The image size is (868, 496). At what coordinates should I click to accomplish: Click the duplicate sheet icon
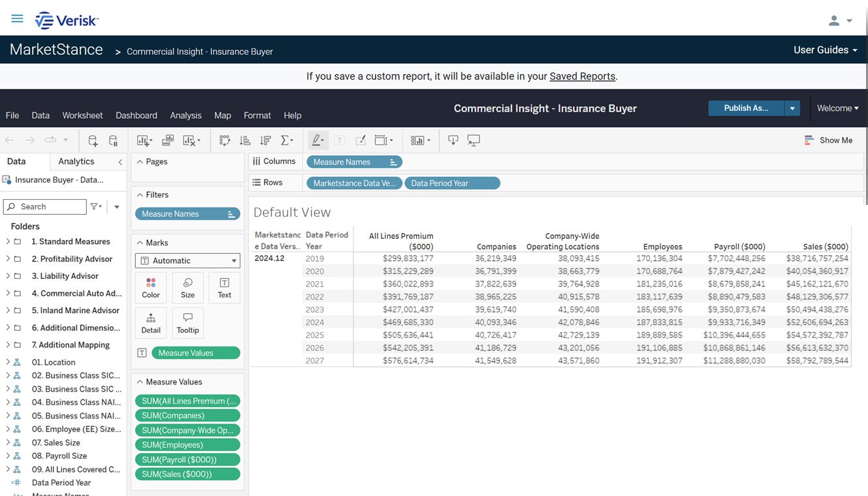(x=168, y=140)
